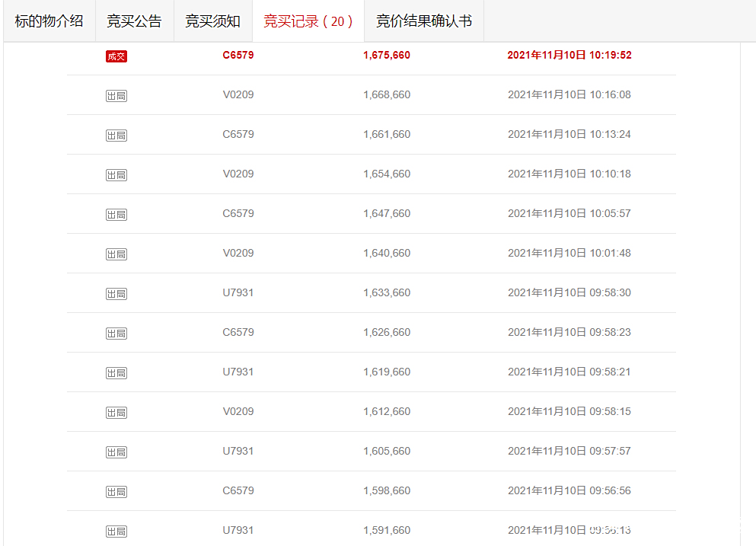Select bidder U7931 in the 1,591,660 row
Viewport: 756px width, 546px height.
(x=238, y=529)
